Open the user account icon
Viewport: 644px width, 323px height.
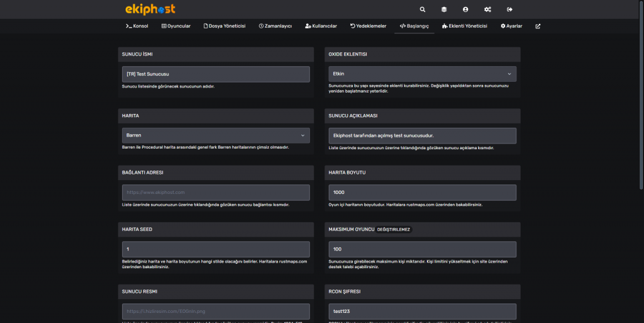pos(465,9)
